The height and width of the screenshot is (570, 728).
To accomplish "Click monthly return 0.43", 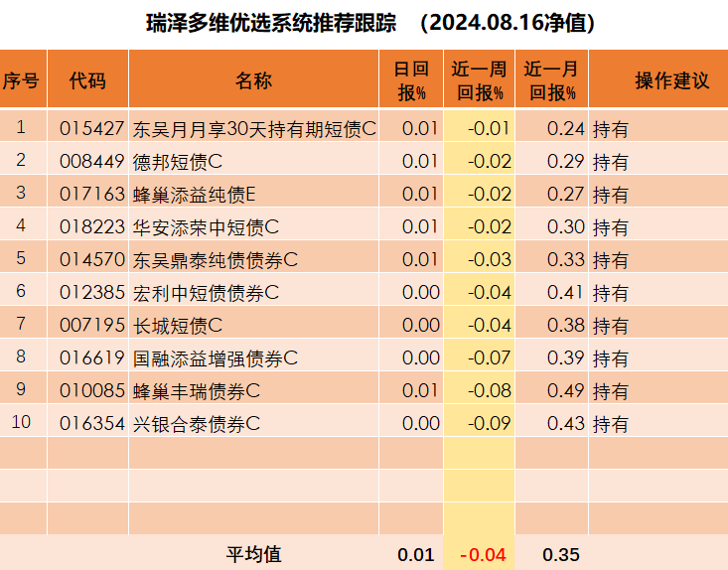I will tap(565, 423).
